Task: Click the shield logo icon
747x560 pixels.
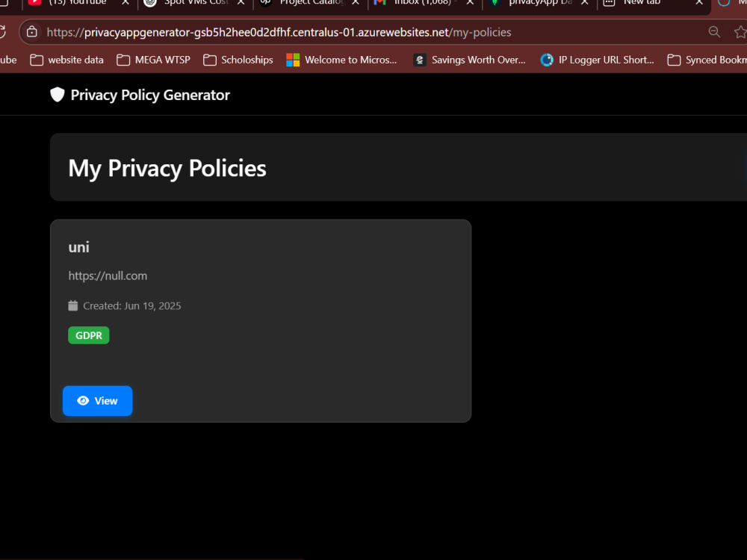Action: pyautogui.click(x=58, y=95)
